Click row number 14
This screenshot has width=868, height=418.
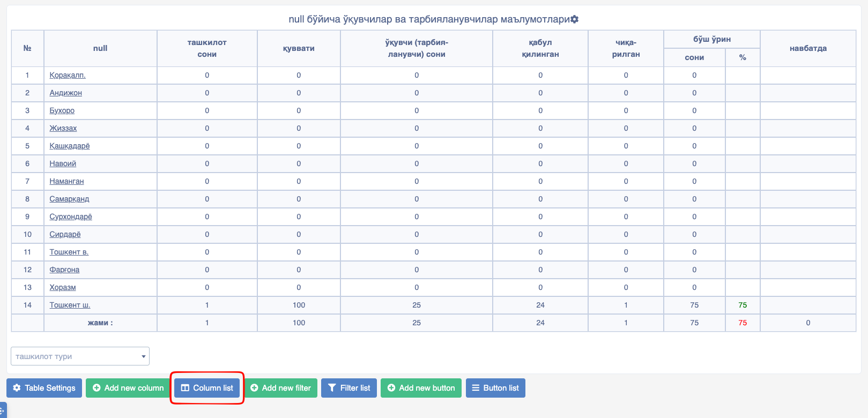[x=27, y=305]
